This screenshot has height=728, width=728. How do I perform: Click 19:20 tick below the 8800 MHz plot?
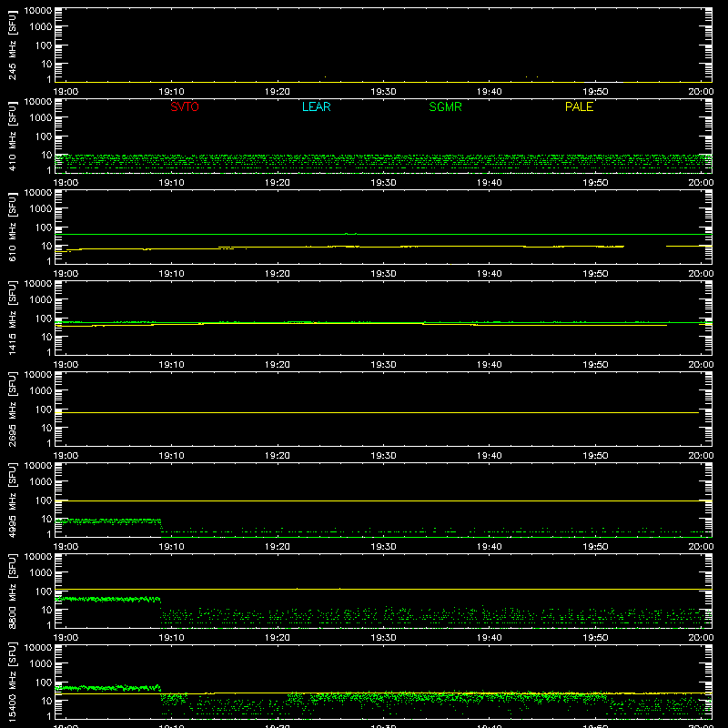click(x=278, y=638)
